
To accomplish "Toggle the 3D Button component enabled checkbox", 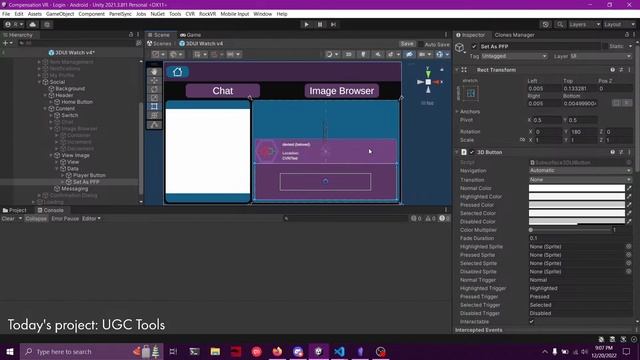I will point(472,152).
